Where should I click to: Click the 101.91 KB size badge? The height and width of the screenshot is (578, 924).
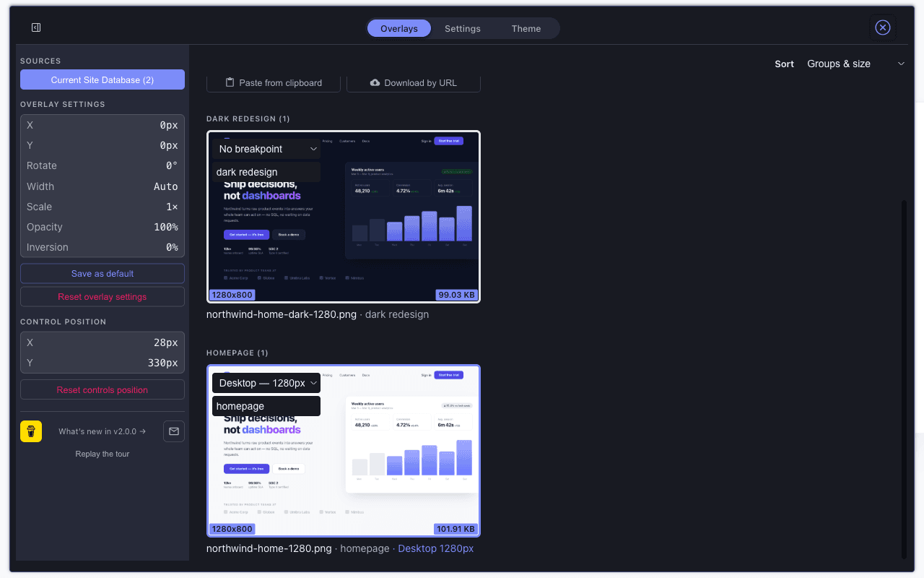tap(456, 529)
